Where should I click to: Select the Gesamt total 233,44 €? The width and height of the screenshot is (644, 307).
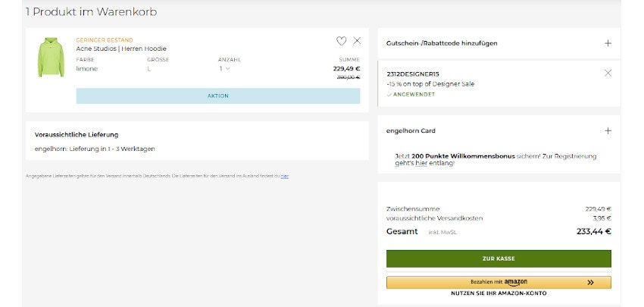(594, 231)
